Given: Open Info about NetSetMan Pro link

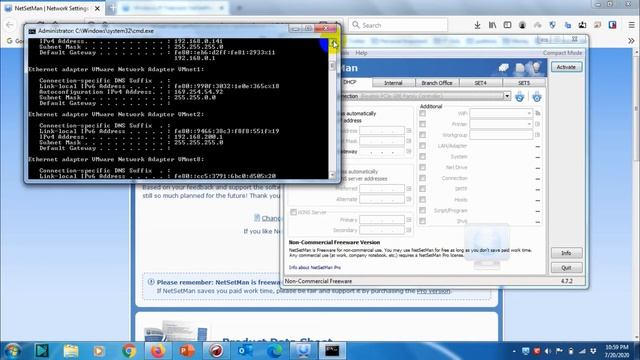Looking at the screenshot, I should pyautogui.click(x=315, y=268).
